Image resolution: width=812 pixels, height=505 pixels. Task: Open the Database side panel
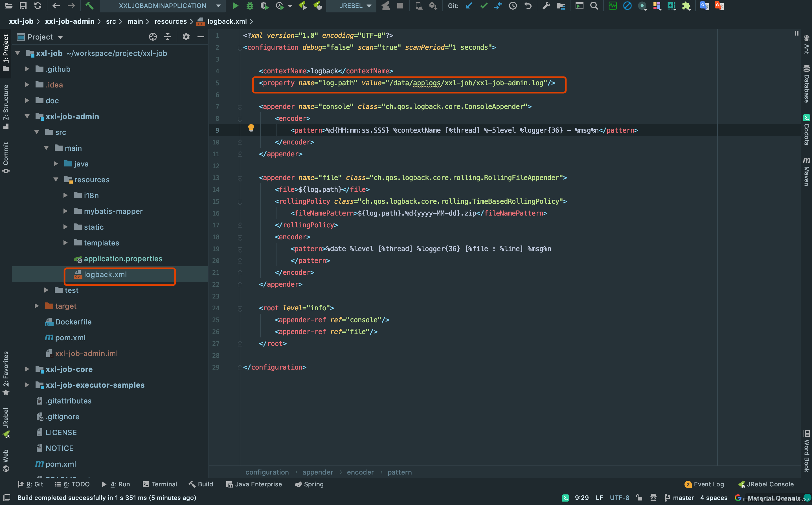pyautogui.click(x=806, y=84)
